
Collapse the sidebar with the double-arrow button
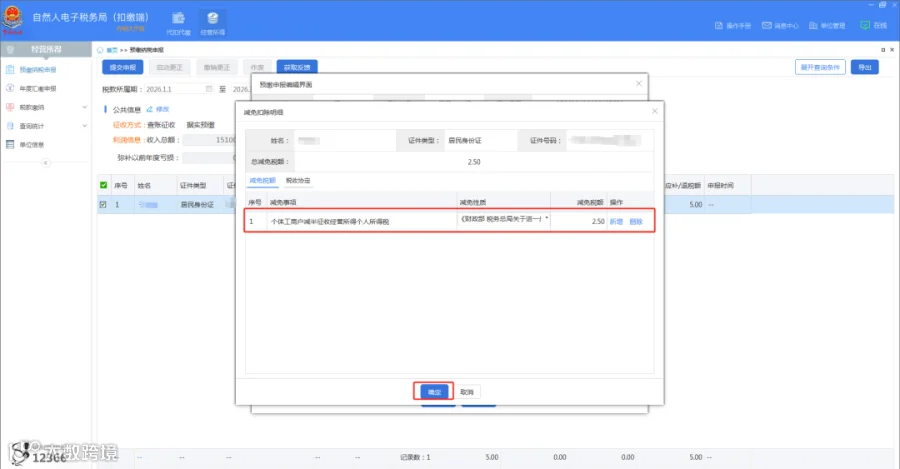pyautogui.click(x=45, y=163)
